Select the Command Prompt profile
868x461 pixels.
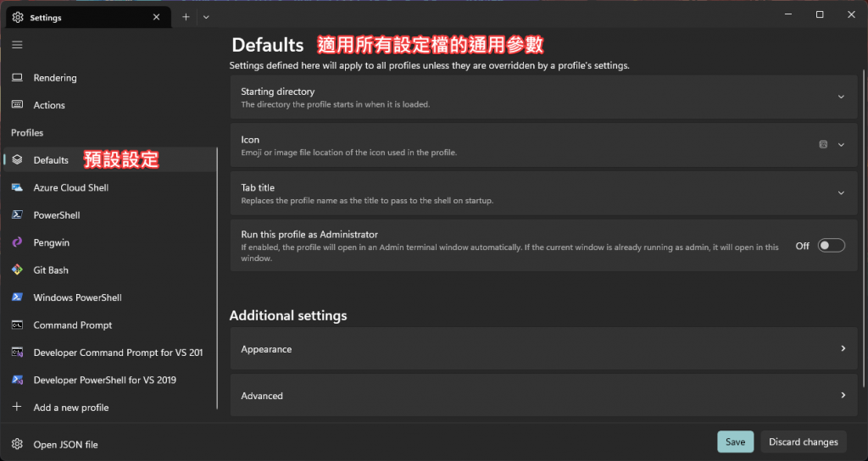pos(109,325)
